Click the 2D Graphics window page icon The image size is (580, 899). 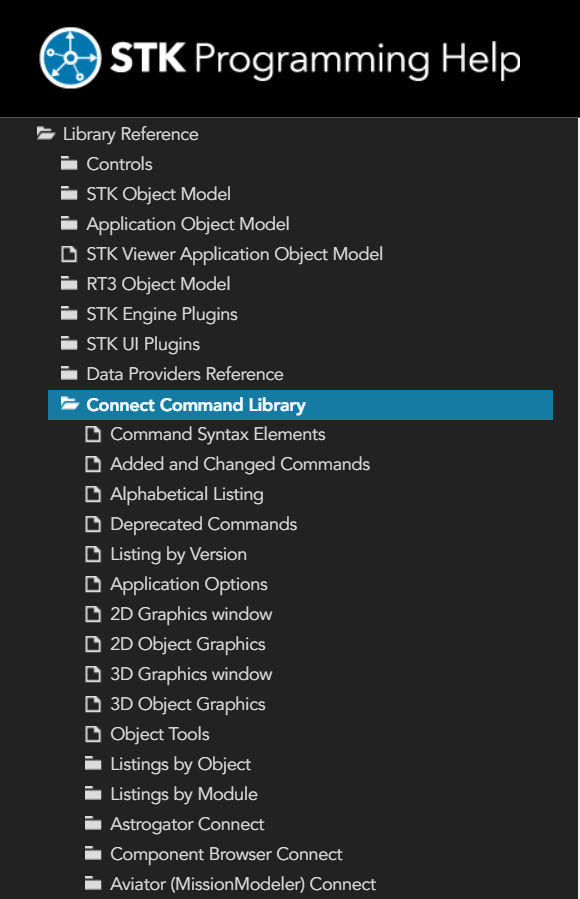[x=93, y=614]
